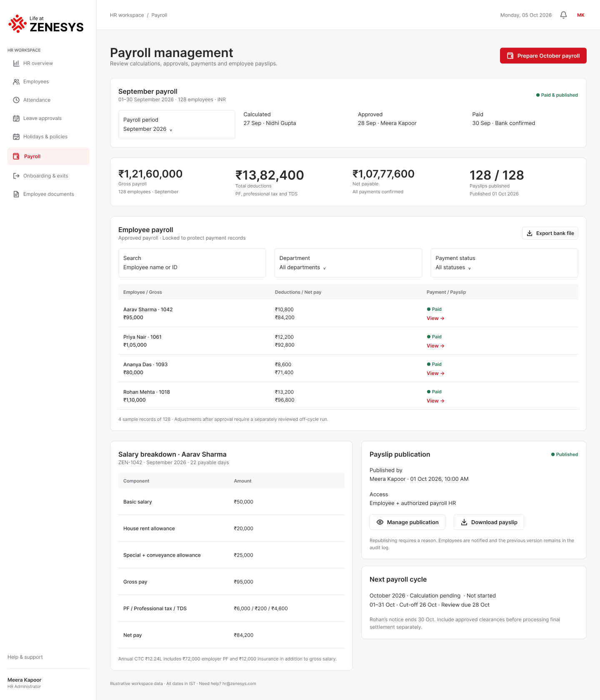Screen dimensions: 600x700
Task: Open Leave approvals
Action: point(48,118)
